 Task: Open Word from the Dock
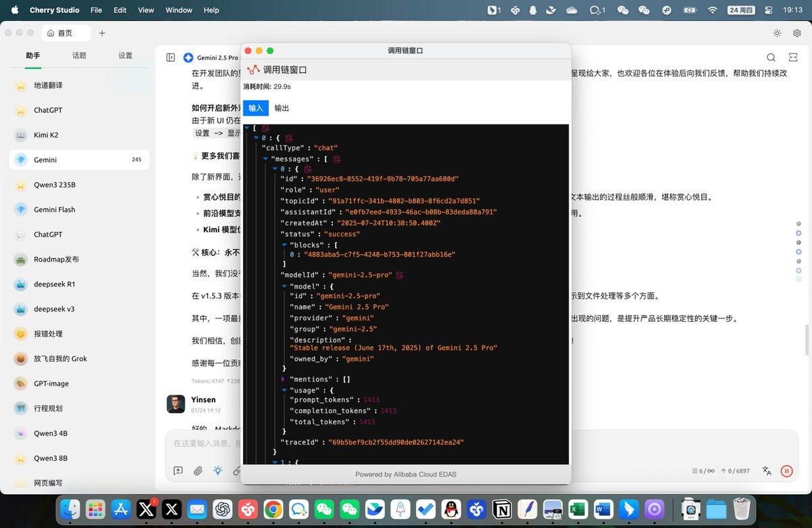604,509
